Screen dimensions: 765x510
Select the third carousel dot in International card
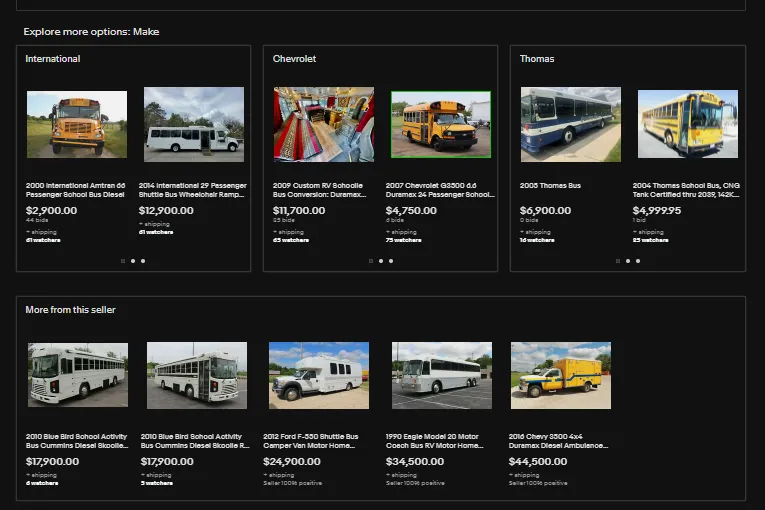143,261
